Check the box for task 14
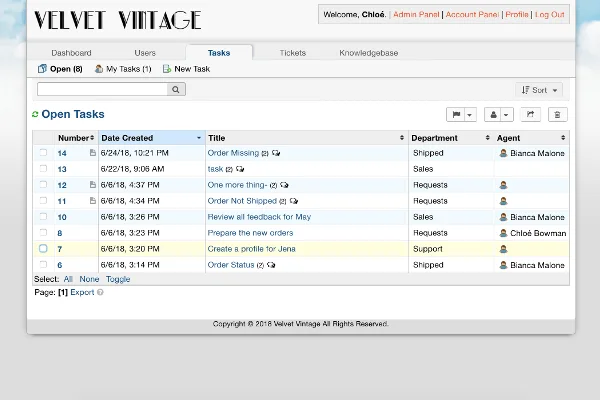This screenshot has height=400, width=600. pos(43,152)
